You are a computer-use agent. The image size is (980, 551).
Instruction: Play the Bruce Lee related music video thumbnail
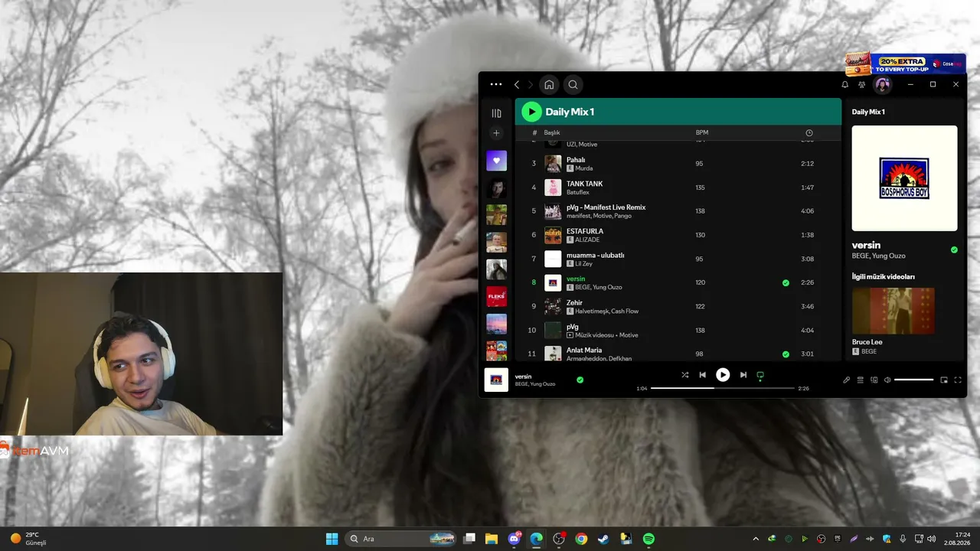pos(893,311)
